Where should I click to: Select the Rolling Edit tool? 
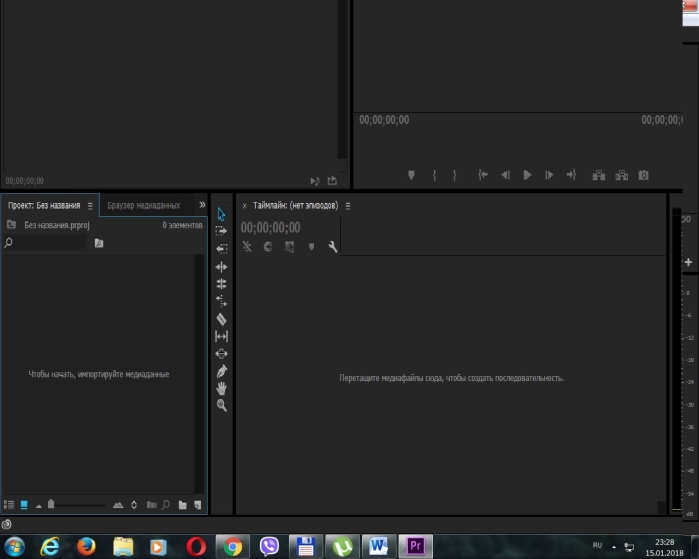click(222, 284)
